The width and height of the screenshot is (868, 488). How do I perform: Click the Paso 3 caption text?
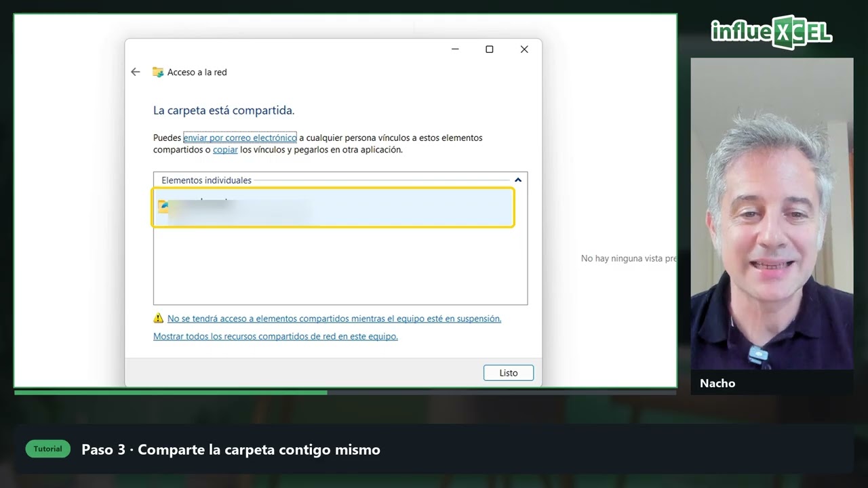[231, 449]
